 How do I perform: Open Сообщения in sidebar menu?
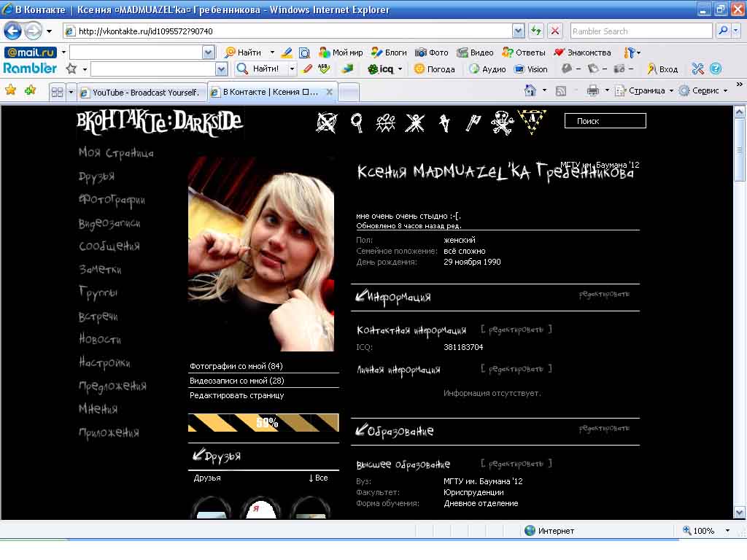(x=109, y=246)
